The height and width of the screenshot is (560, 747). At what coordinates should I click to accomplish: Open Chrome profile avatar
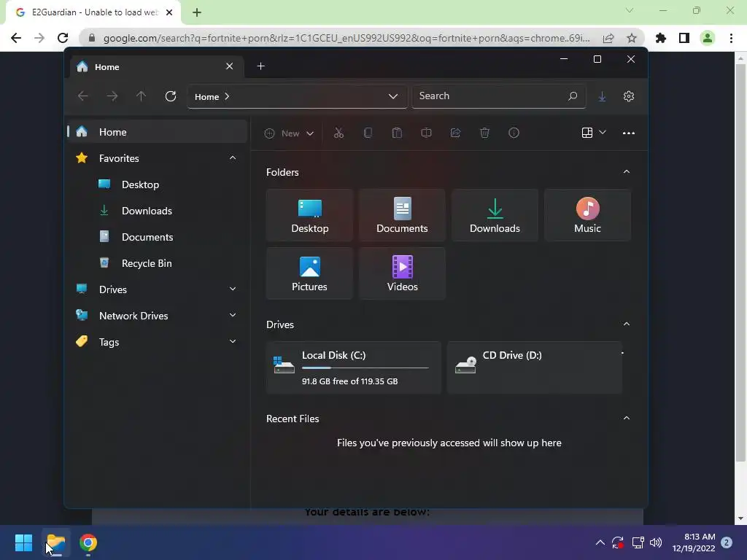708,38
